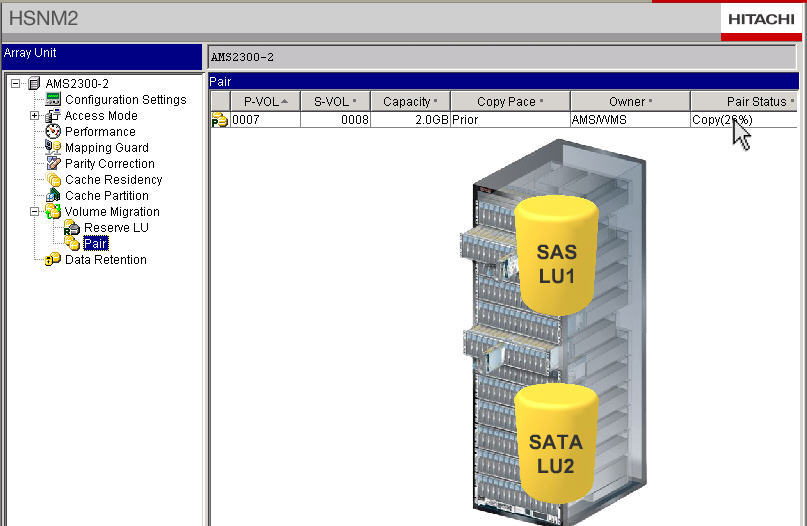The image size is (807, 526).
Task: Open Performance in the tree
Action: [100, 131]
